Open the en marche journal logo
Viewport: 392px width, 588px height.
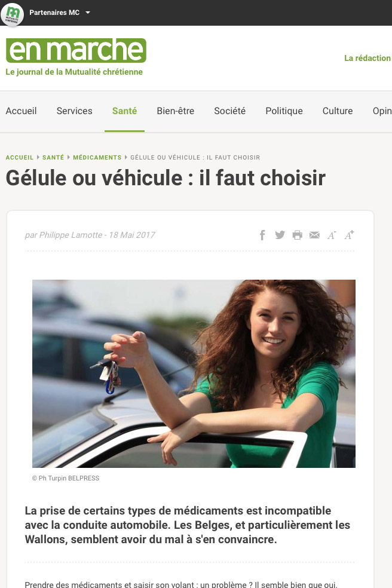(76, 50)
